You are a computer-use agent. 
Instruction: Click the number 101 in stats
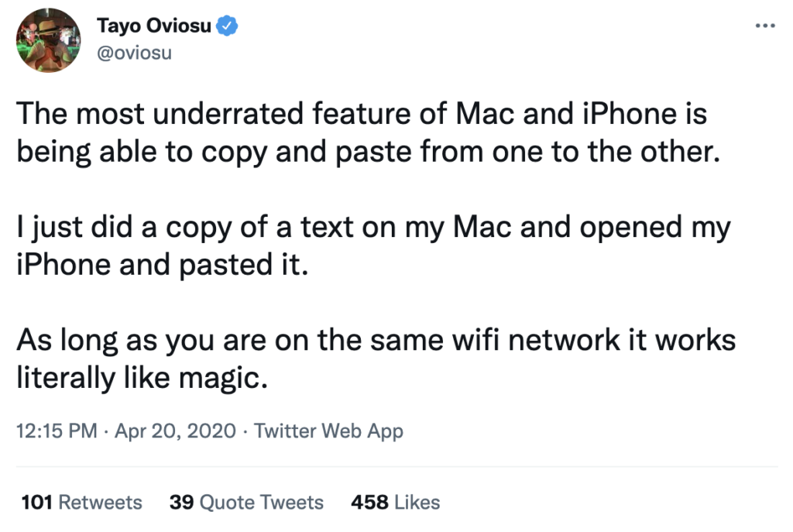point(37,502)
